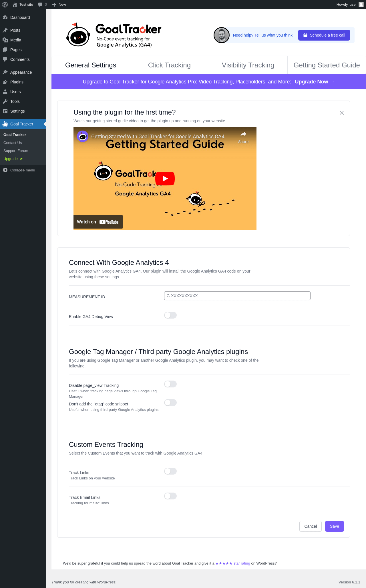Click the WordPress link in footer
366x588 pixels.
coord(106,582)
